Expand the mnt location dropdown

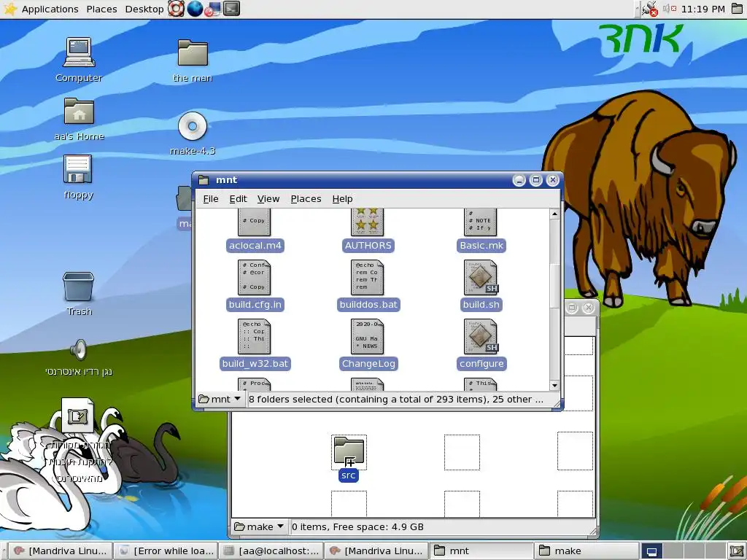click(220, 399)
